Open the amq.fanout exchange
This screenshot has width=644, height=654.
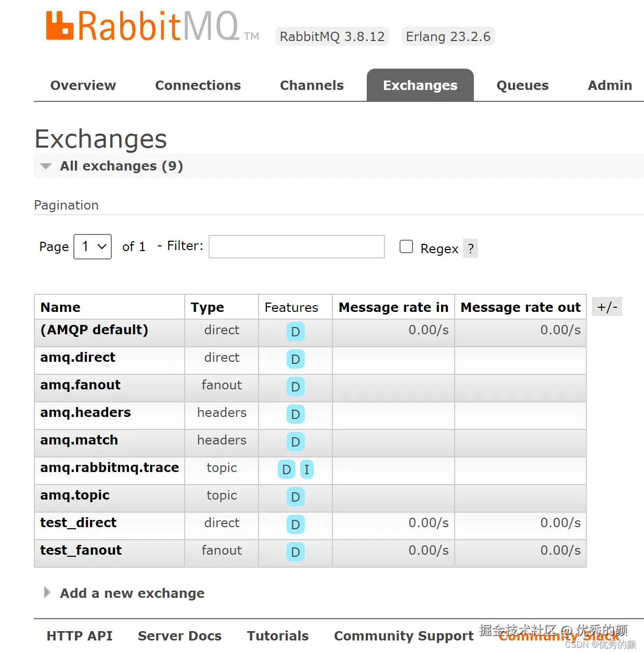click(81, 385)
